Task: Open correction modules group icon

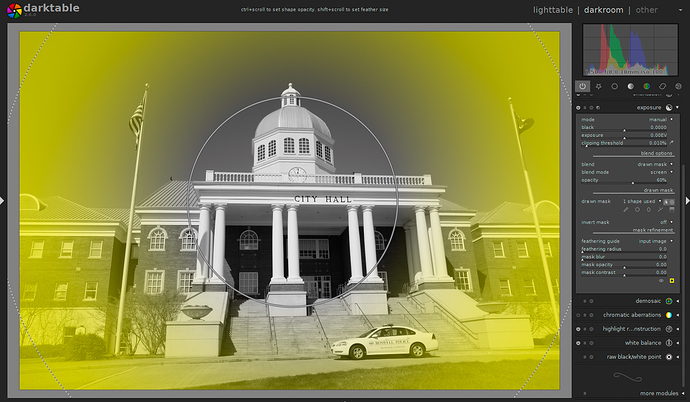Action: (x=662, y=86)
